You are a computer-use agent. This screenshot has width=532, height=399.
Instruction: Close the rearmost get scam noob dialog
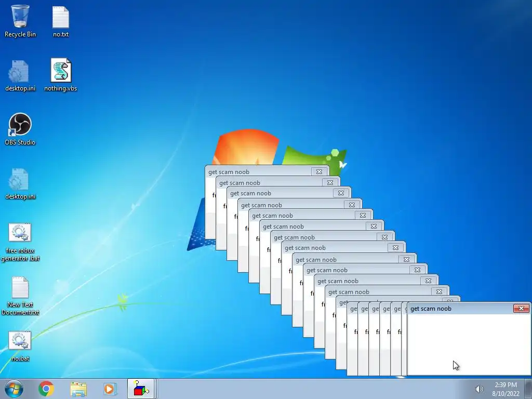319,171
